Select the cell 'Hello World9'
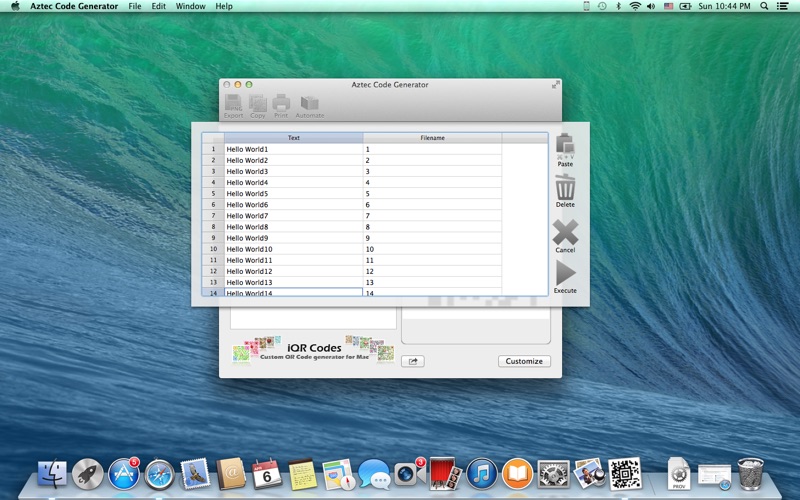Screen dimensions: 800x500 coord(293,238)
